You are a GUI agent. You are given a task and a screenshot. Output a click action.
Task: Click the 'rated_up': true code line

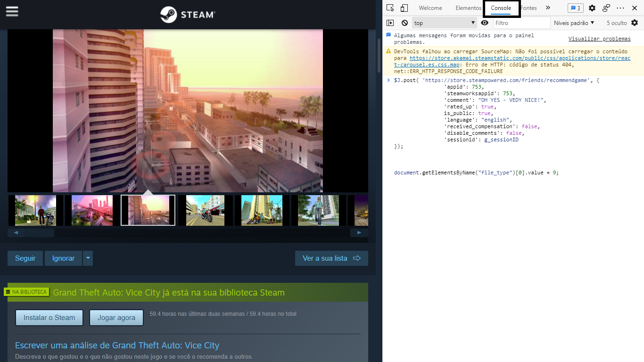pos(470,107)
